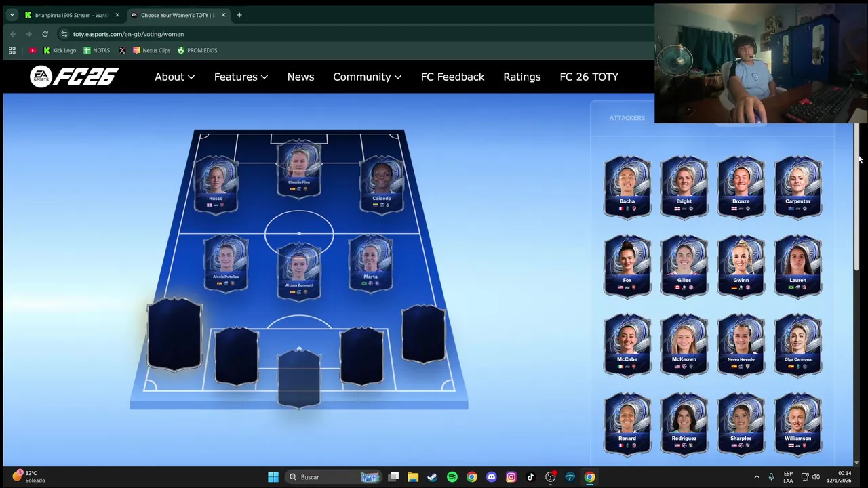Open the X bookmark icon

coord(122,50)
